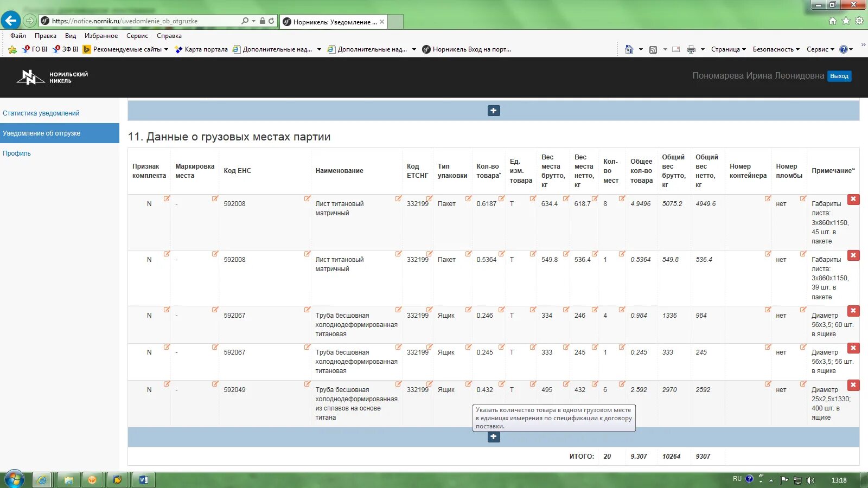
Task: Expand Рекомендуемые сайты dropdown
Action: pyautogui.click(x=166, y=49)
